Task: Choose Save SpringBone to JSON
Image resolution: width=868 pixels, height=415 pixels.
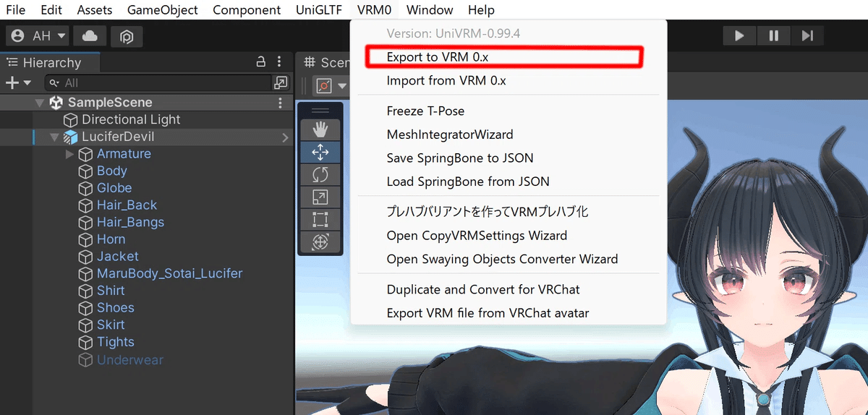Action: point(460,158)
